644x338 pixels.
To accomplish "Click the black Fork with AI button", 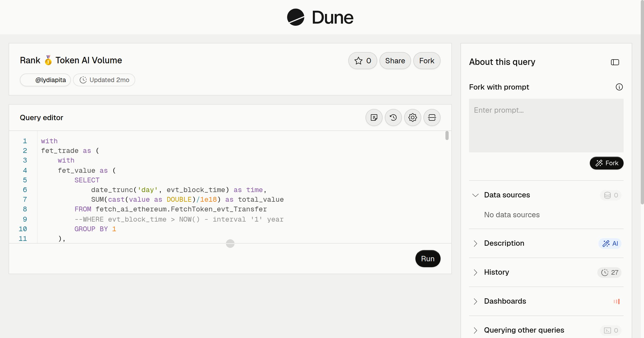I will tap(606, 163).
